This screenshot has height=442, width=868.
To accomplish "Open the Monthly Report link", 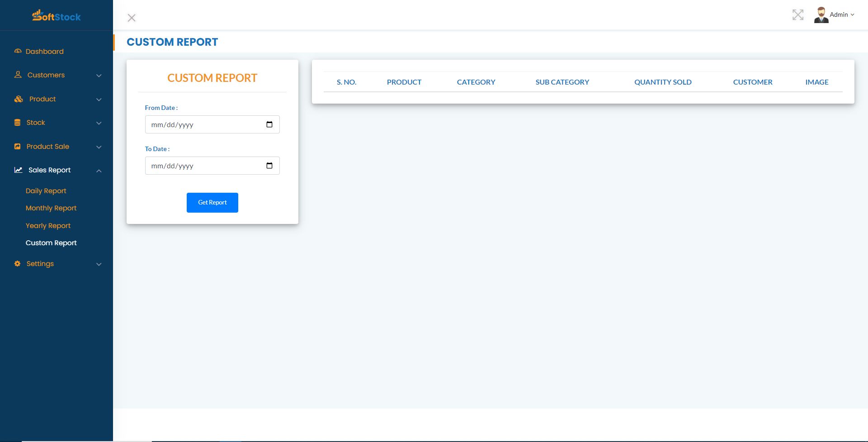I will [51, 208].
